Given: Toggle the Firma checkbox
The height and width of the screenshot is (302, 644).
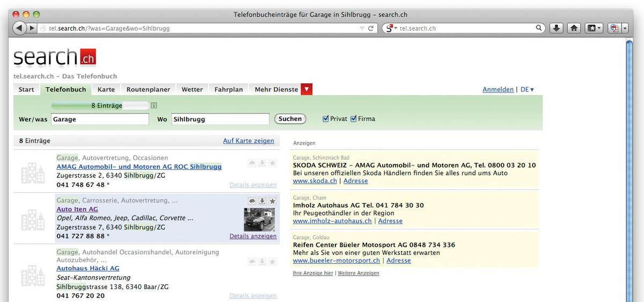Looking at the screenshot, I should point(354,119).
